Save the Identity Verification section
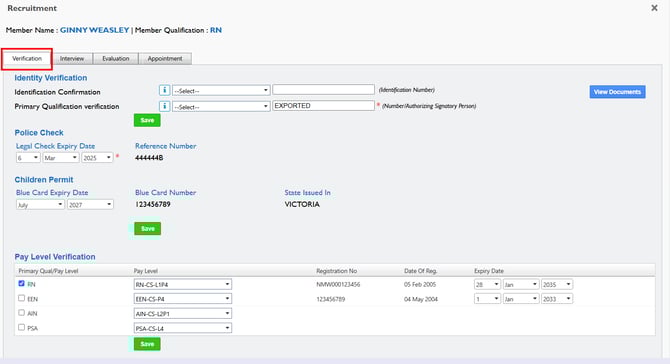Screen dimensions: 670x364 [147, 120]
